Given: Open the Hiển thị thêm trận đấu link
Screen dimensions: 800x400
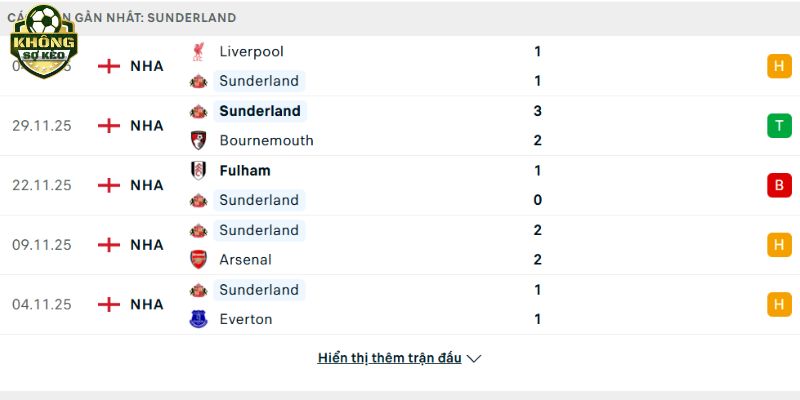Looking at the screenshot, I should (389, 358).
